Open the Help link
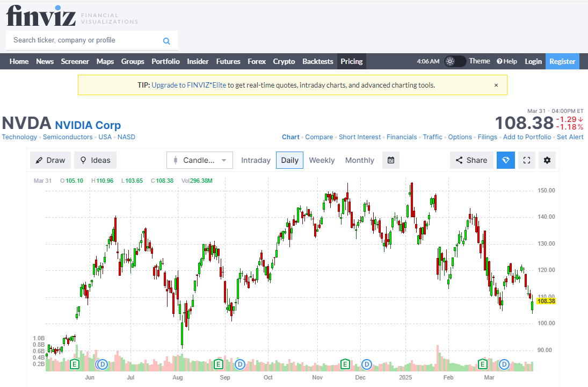 click(506, 61)
